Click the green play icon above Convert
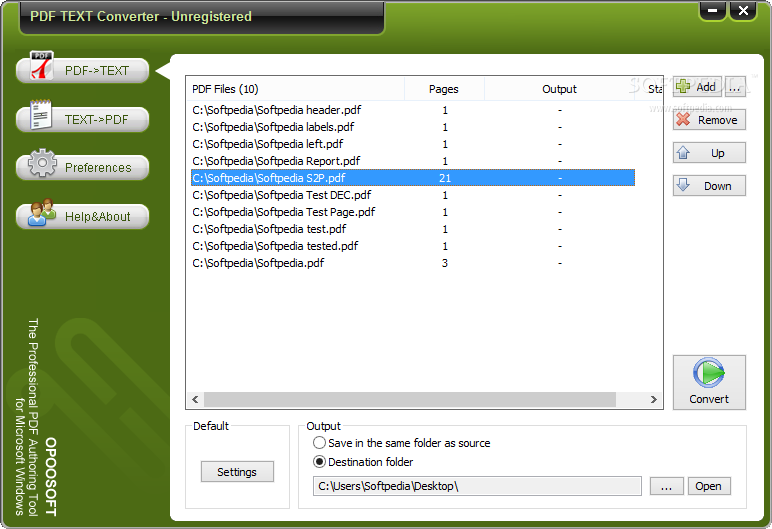Viewport: 772px width, 529px height. tap(708, 373)
